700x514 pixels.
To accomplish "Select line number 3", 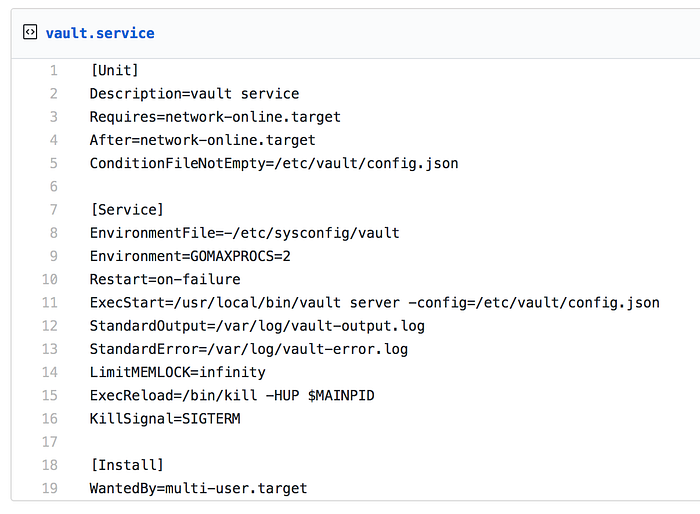I will (54, 117).
